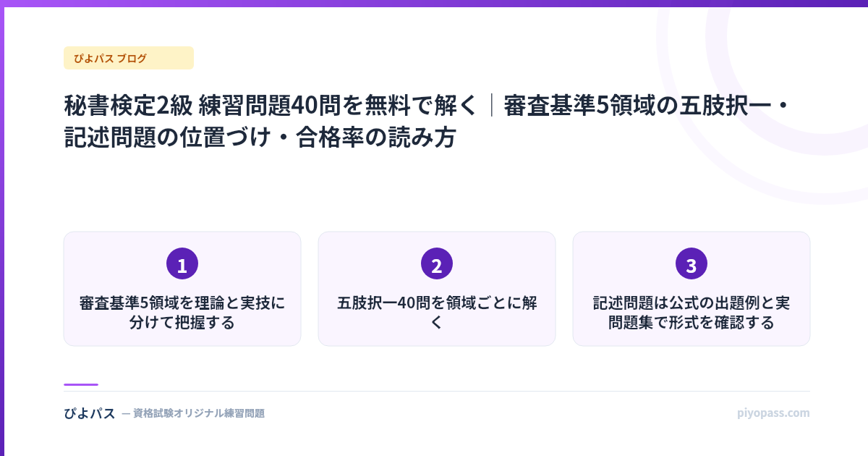The width and height of the screenshot is (868, 456).
Task: Click the short purple accent line above footer
Action: tap(81, 384)
